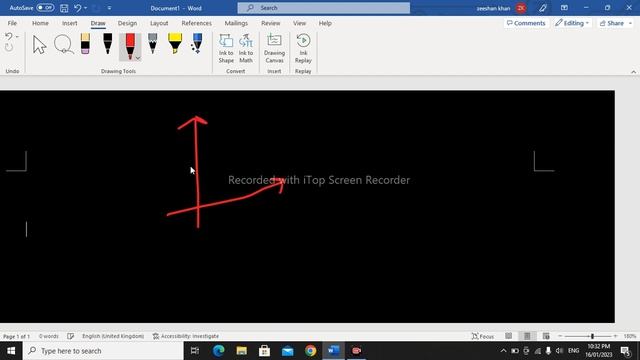The image size is (640, 360).
Task: Select the black pen
Action: tap(108, 44)
